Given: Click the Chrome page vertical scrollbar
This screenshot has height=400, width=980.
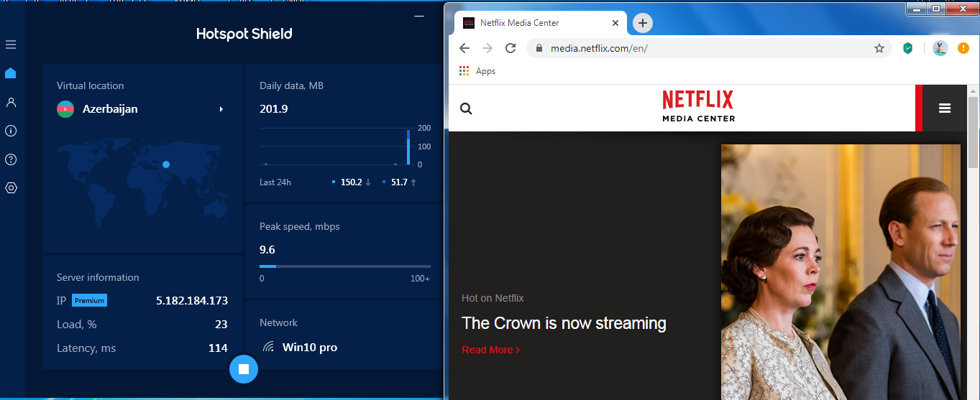Looking at the screenshot, I should pyautogui.click(x=973, y=133).
